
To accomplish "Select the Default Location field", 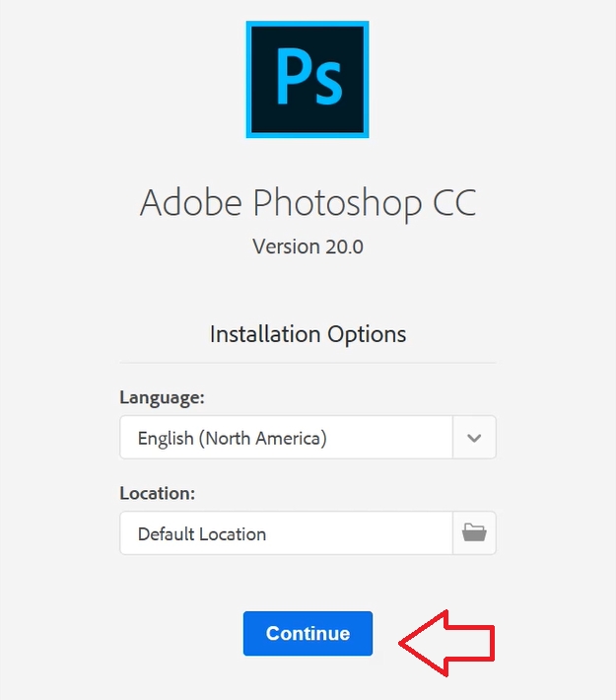I will pos(286,533).
